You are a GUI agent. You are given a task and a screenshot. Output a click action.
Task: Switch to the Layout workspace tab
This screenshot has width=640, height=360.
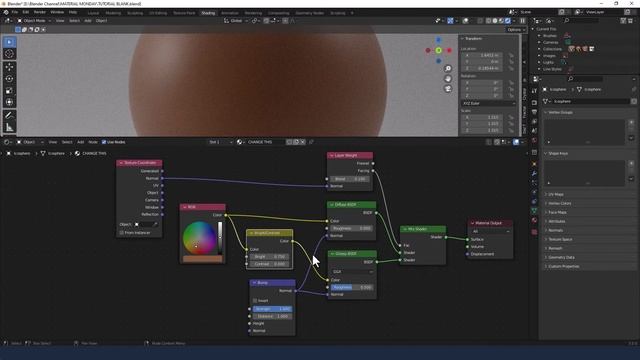click(93, 13)
